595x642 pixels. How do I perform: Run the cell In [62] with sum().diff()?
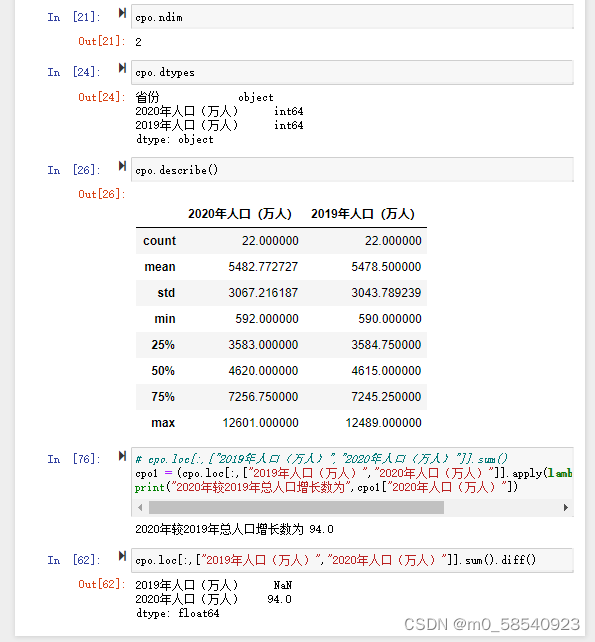pos(122,556)
